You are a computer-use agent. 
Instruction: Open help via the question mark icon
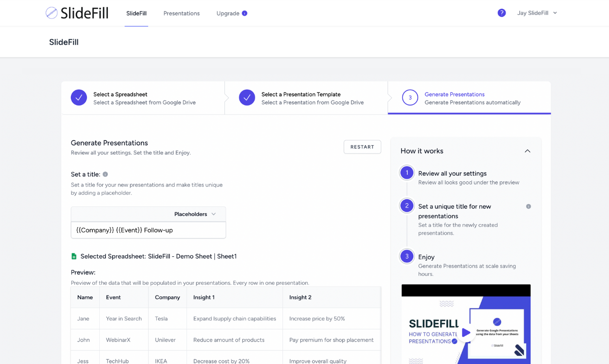click(x=502, y=13)
